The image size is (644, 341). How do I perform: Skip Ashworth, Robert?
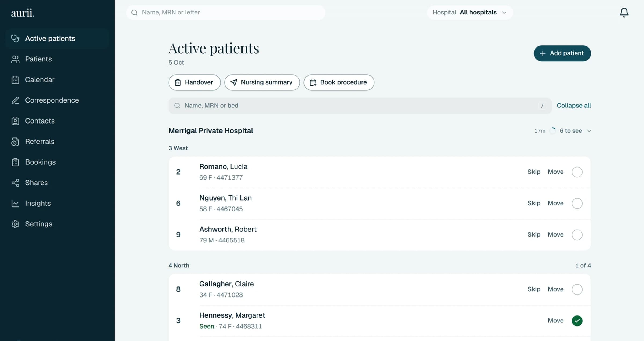tap(534, 235)
